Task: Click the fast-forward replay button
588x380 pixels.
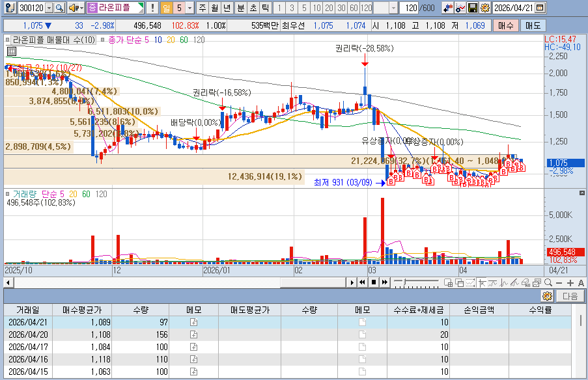Action: pyautogui.click(x=385, y=282)
